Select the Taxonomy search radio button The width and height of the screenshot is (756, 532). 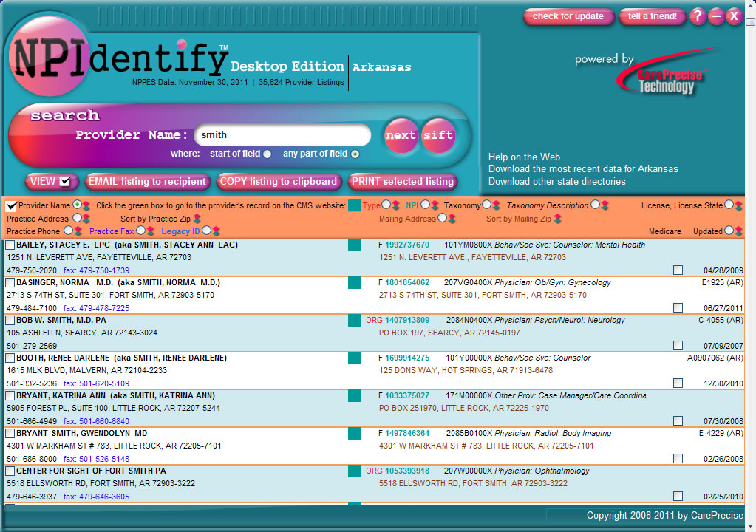[486, 205]
